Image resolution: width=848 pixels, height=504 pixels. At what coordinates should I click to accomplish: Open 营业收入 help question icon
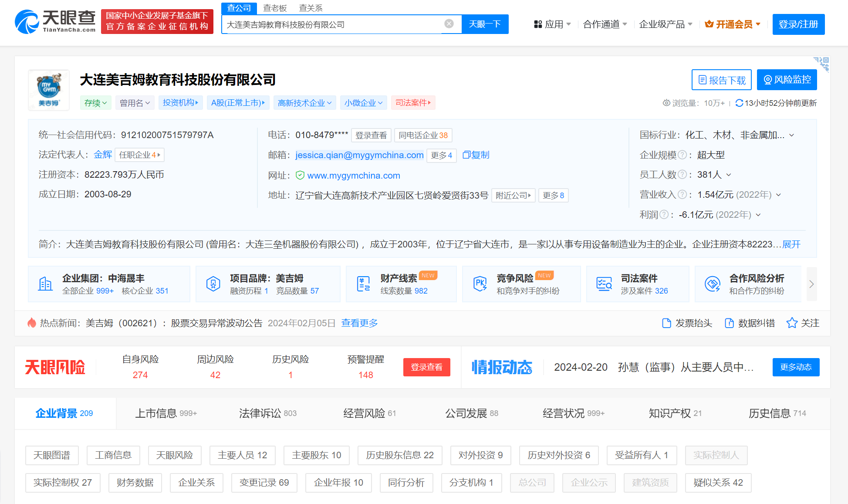682,195
